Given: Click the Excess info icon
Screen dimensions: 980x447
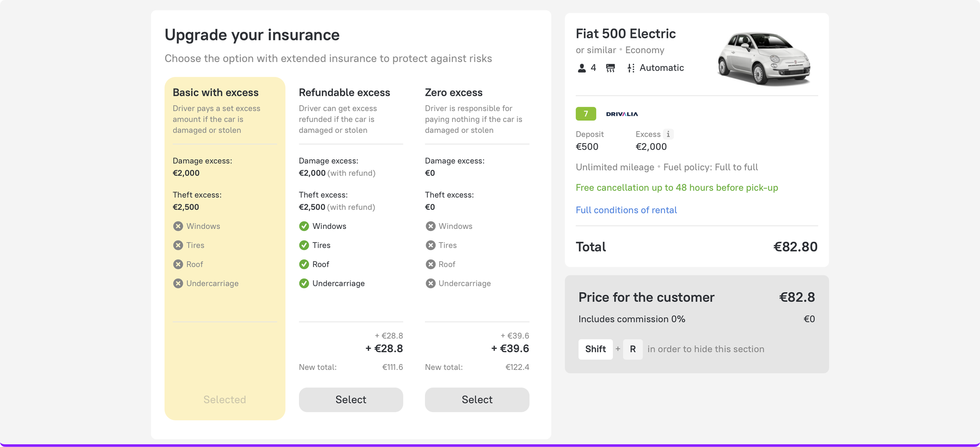Looking at the screenshot, I should pyautogui.click(x=668, y=134).
